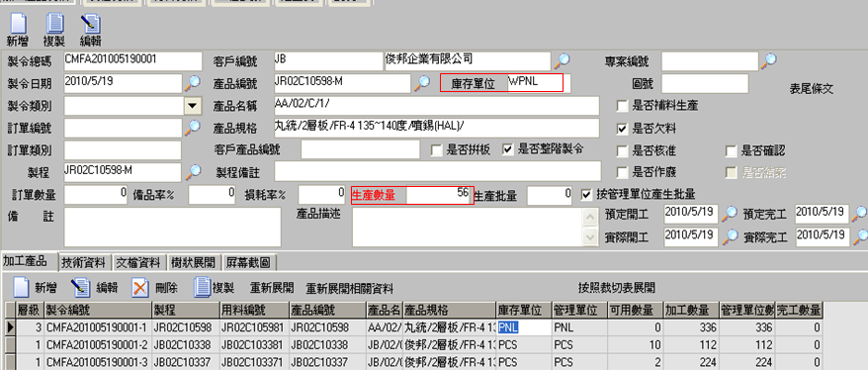Screen dimensions: 868x370
Task: Click the top toolbar 複製 icon
Action: pos(54,24)
